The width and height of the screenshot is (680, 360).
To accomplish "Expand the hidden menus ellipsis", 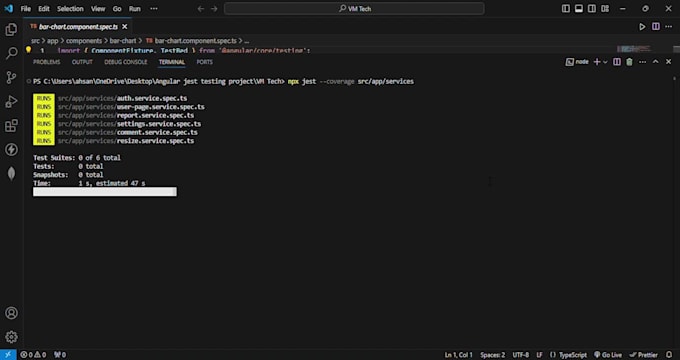I will pyautogui.click(x=154, y=9).
